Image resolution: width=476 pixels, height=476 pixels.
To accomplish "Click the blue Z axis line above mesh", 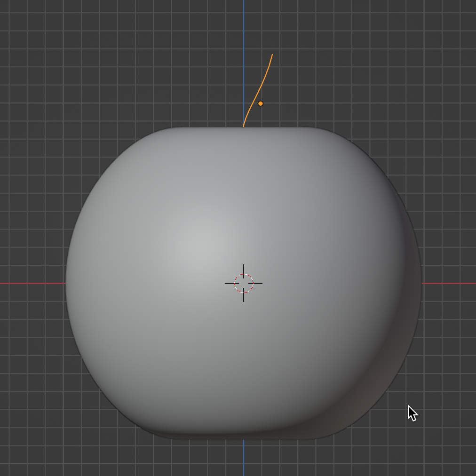I will 244,28.
